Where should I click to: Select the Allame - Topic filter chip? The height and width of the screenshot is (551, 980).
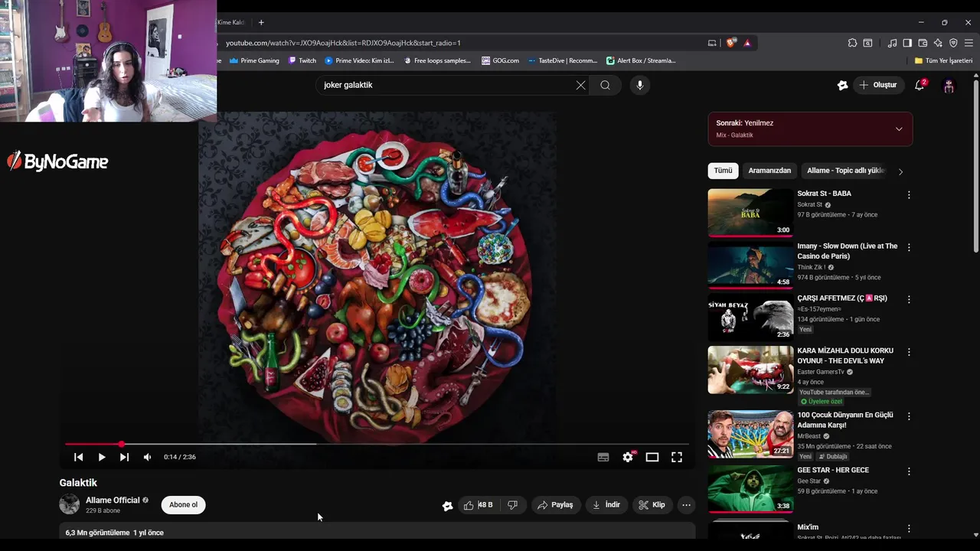click(845, 171)
